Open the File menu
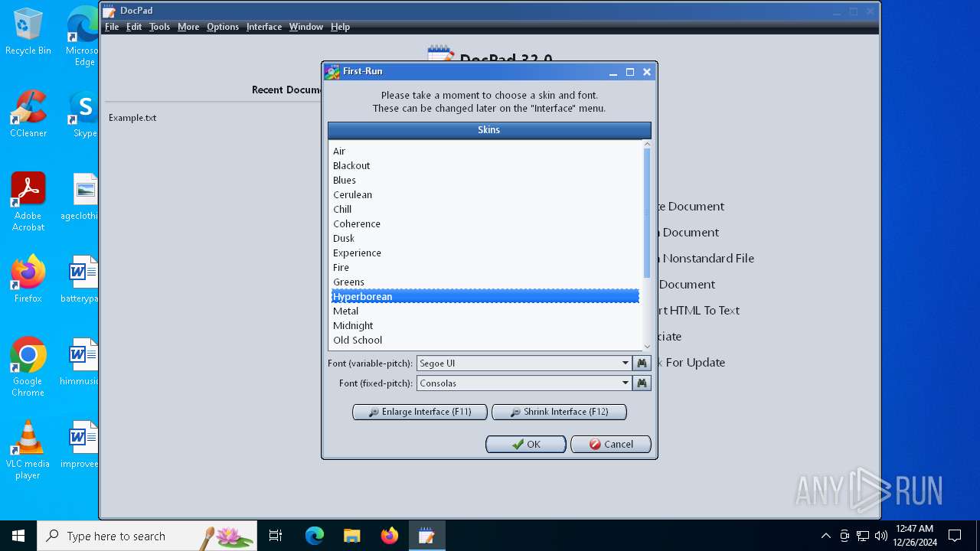 pos(112,27)
